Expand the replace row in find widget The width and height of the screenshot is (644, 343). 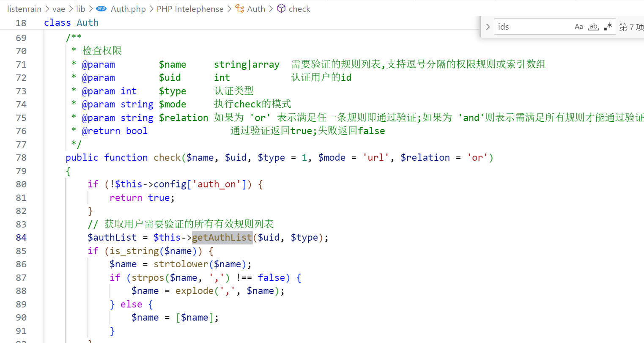(x=488, y=27)
